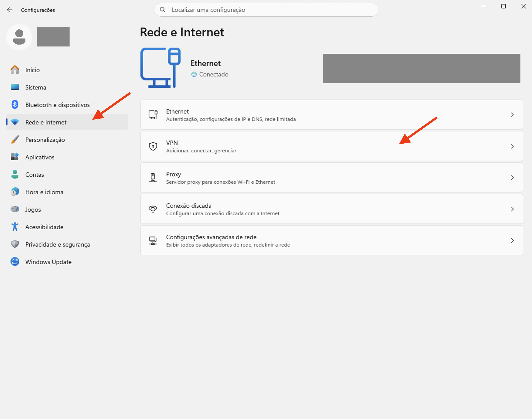Click the Conexão discada phone icon
Image resolution: width=532 pixels, height=419 pixels.
pyautogui.click(x=153, y=209)
